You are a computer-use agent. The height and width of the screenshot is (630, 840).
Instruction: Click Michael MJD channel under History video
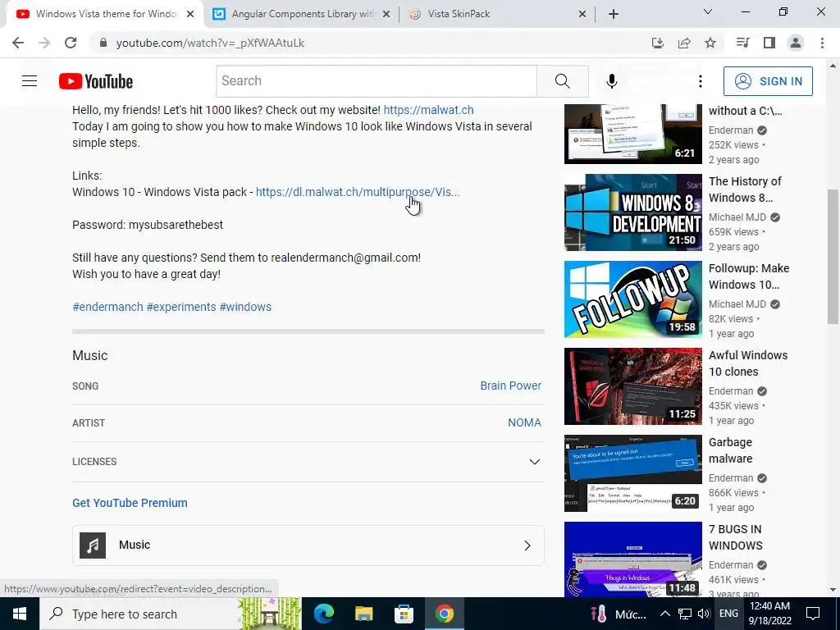click(737, 217)
